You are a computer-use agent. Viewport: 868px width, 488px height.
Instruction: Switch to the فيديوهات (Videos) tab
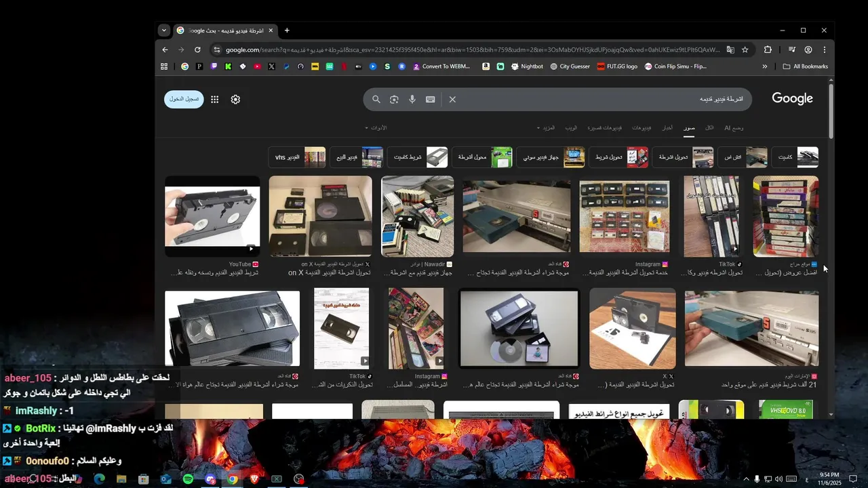(x=642, y=127)
